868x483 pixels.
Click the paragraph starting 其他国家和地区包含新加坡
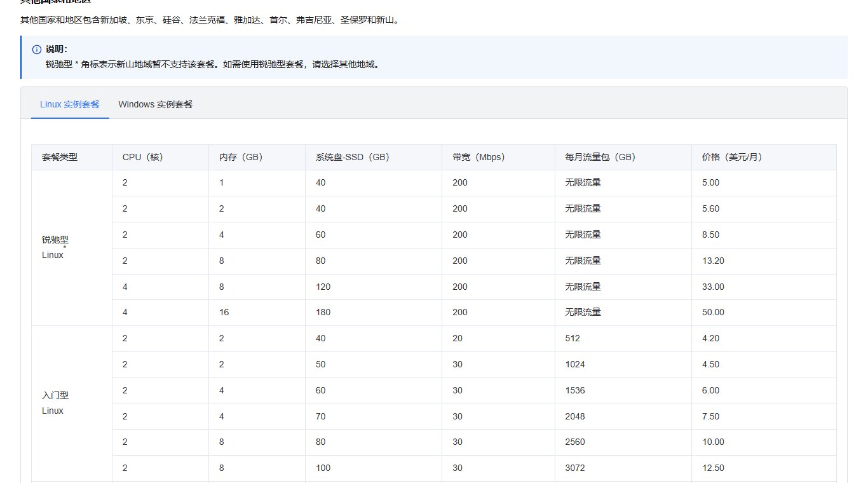[210, 20]
